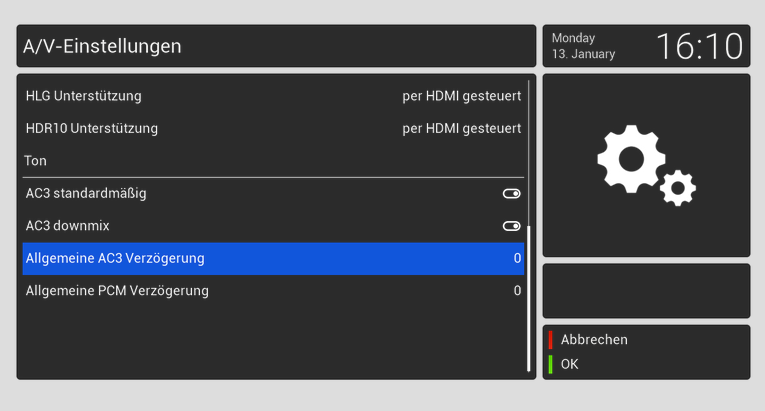The image size is (765, 411).
Task: Select the AC3 downmix label
Action: tap(68, 226)
